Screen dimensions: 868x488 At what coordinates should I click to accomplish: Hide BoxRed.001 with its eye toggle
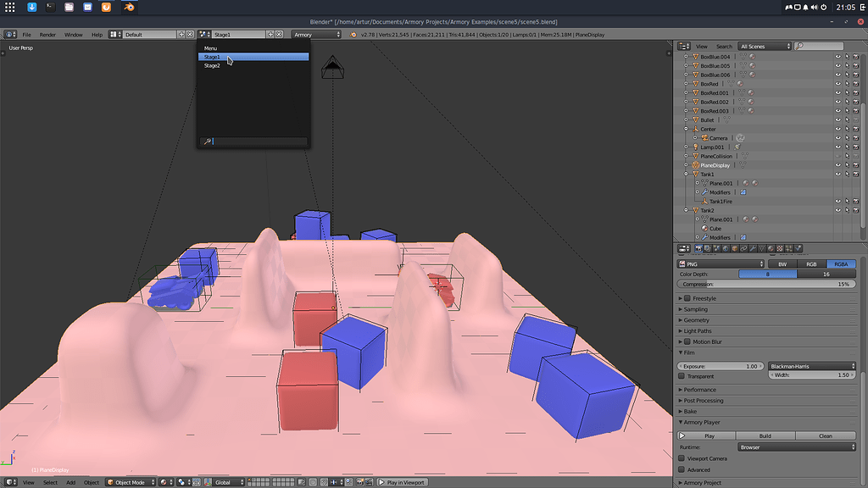(837, 92)
